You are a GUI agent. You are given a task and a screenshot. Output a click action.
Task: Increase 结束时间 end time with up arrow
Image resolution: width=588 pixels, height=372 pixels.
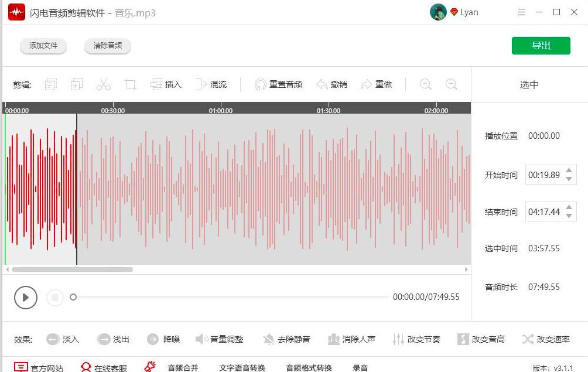click(x=569, y=207)
